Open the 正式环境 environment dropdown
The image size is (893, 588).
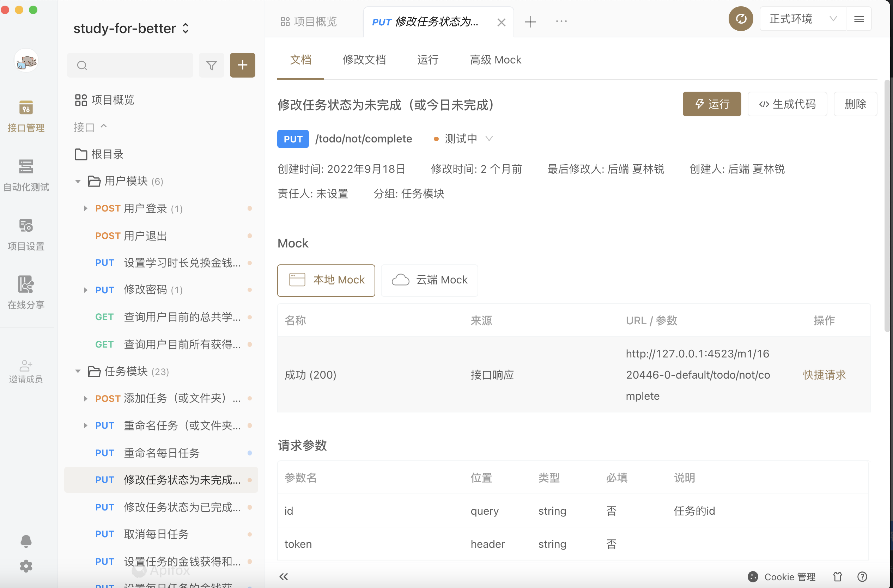(x=803, y=19)
